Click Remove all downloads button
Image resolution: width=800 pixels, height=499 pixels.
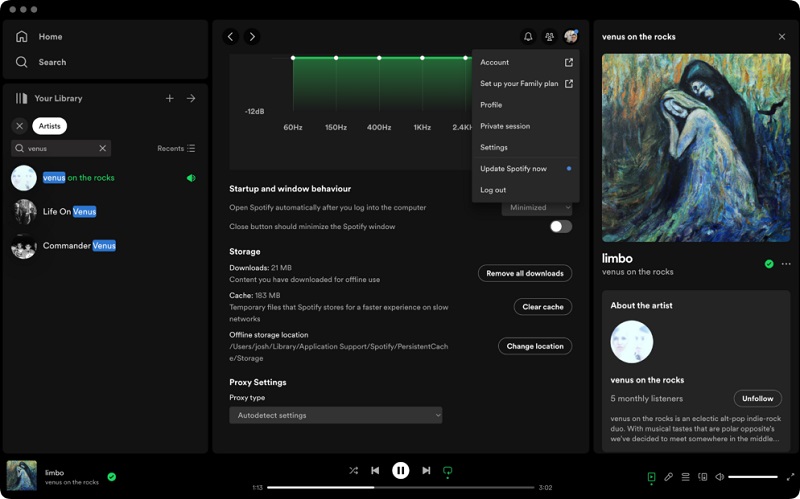point(525,273)
